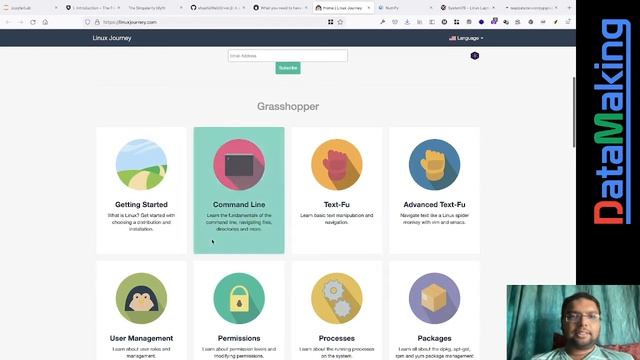The image size is (640, 360).
Task: Open the Getting Started landscape icon
Action: click(x=141, y=164)
